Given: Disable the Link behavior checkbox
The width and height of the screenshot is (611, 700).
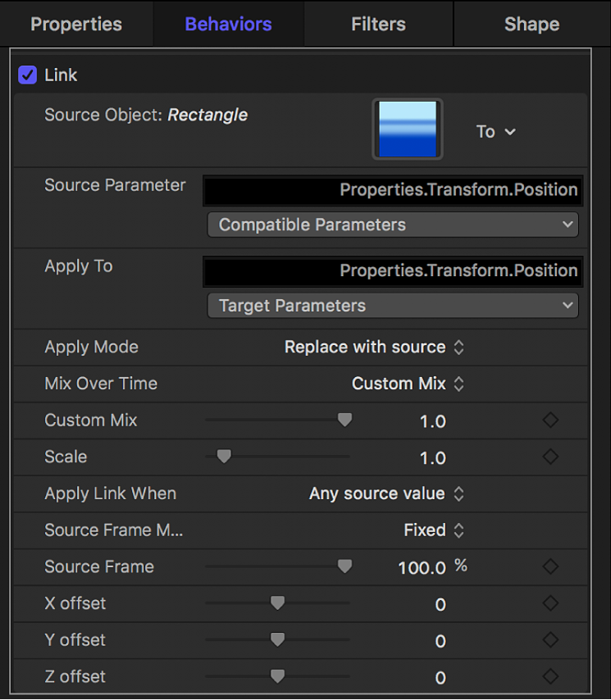Looking at the screenshot, I should click(26, 75).
